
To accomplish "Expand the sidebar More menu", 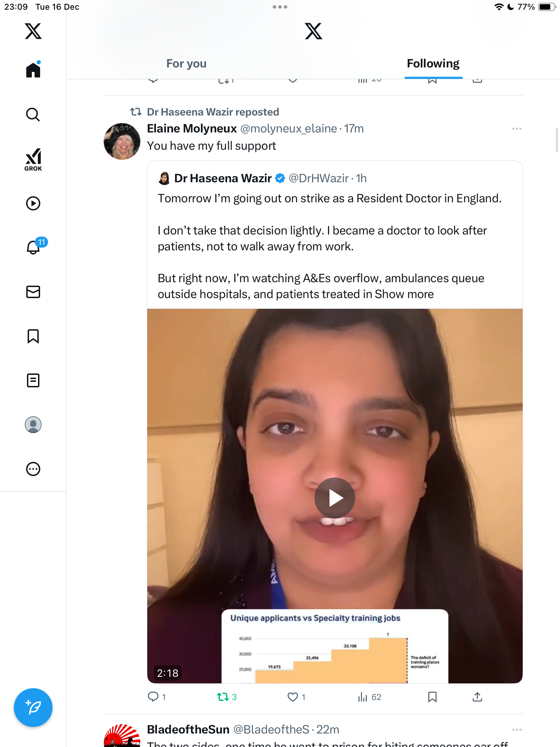I will [x=33, y=469].
